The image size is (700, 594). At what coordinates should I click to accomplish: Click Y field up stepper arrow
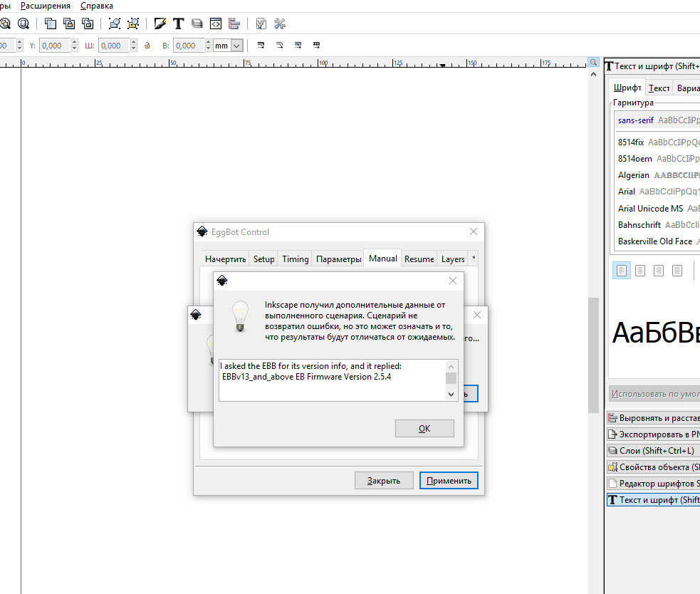click(75, 43)
